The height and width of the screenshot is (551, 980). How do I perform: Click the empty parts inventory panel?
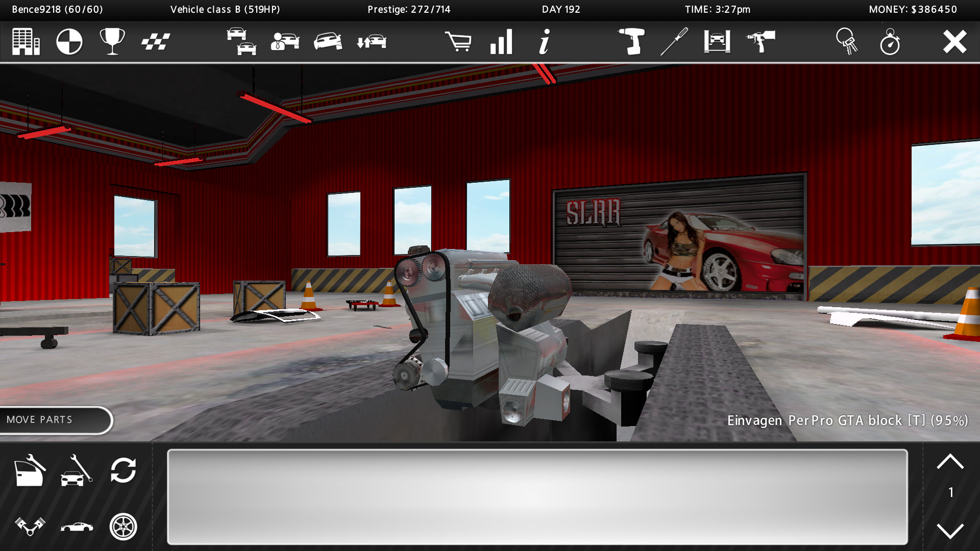click(x=537, y=496)
